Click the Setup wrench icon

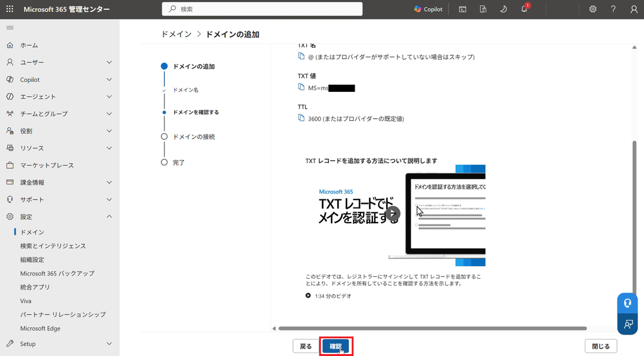coord(10,343)
